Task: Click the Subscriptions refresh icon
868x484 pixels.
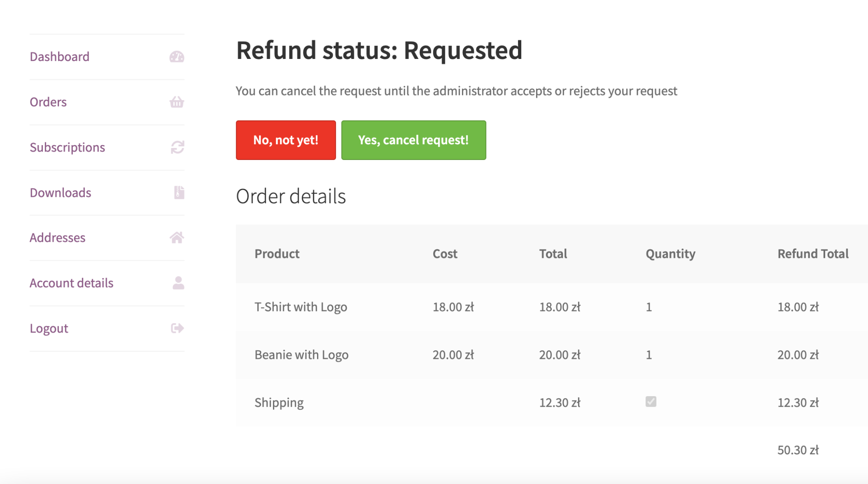Action: tap(177, 147)
